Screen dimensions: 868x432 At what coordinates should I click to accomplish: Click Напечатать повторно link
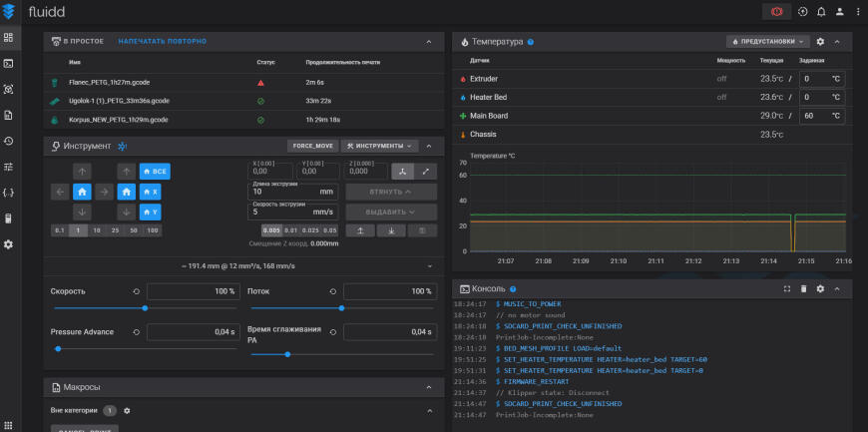click(x=163, y=41)
